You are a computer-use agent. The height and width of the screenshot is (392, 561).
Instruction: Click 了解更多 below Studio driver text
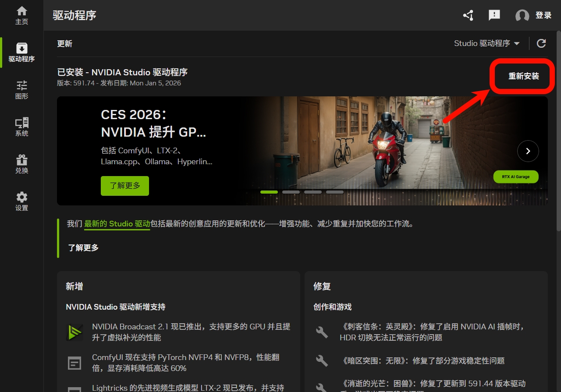point(83,248)
